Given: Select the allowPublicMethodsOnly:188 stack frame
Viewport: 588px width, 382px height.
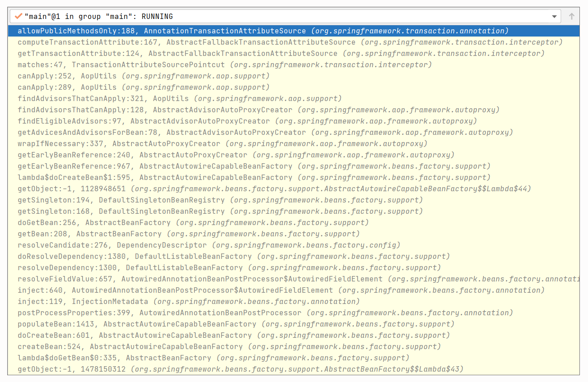Looking at the screenshot, I should click(262, 31).
